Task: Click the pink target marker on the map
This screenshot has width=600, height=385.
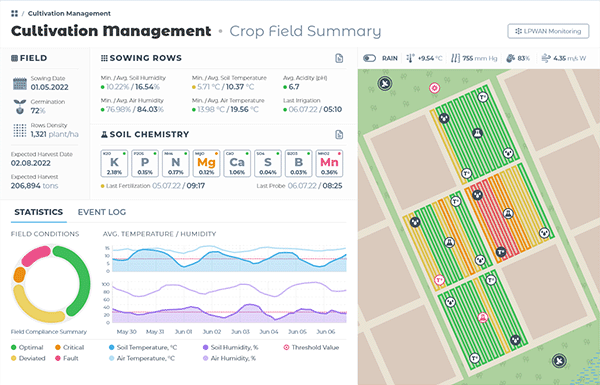Action: click(434, 88)
